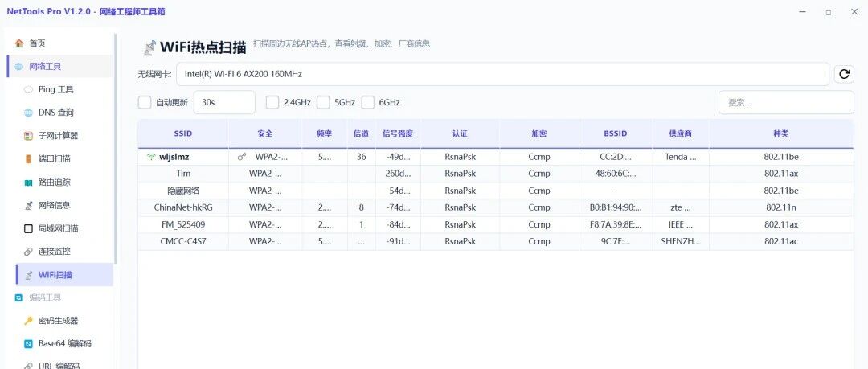This screenshot has width=868, height=369.
Task: Sort by the 安全 column header
Action: (265, 133)
